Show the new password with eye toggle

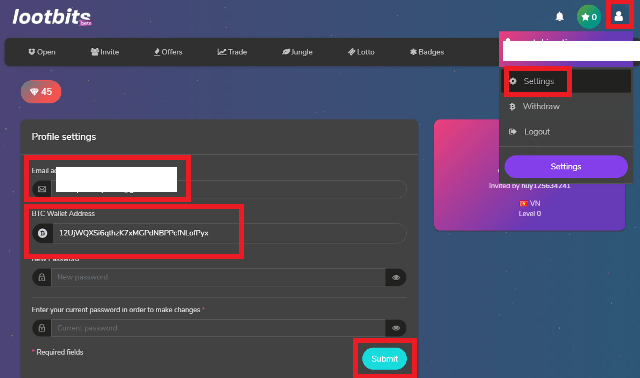tap(396, 278)
